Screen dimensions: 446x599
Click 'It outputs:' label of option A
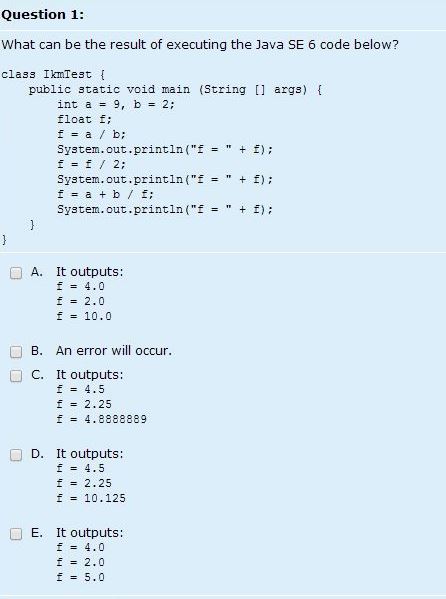(90, 272)
